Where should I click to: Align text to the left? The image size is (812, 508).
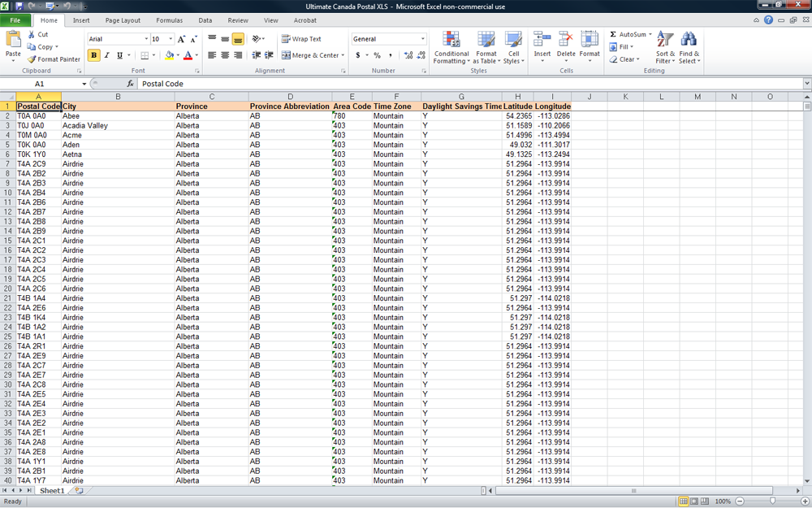click(x=212, y=55)
